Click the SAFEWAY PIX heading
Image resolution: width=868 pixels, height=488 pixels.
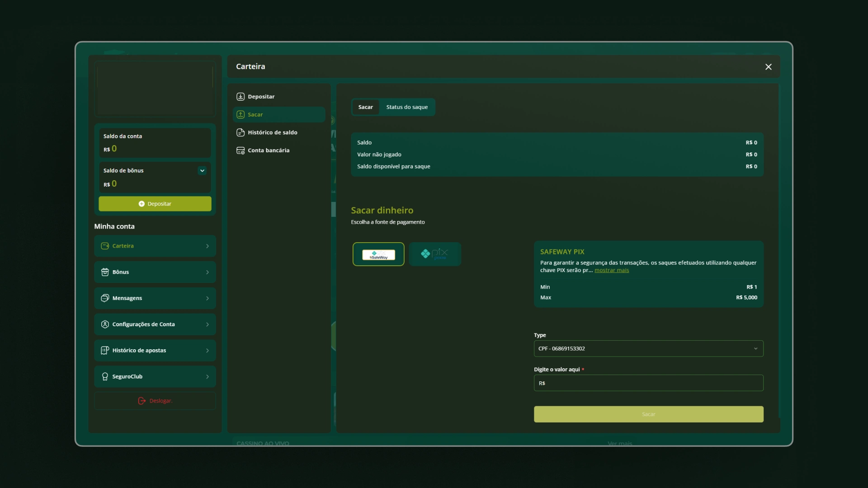pyautogui.click(x=562, y=252)
